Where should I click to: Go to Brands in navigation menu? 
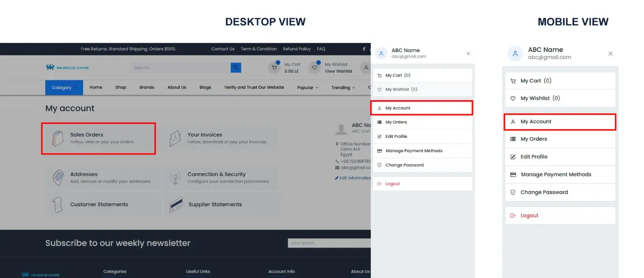(147, 87)
